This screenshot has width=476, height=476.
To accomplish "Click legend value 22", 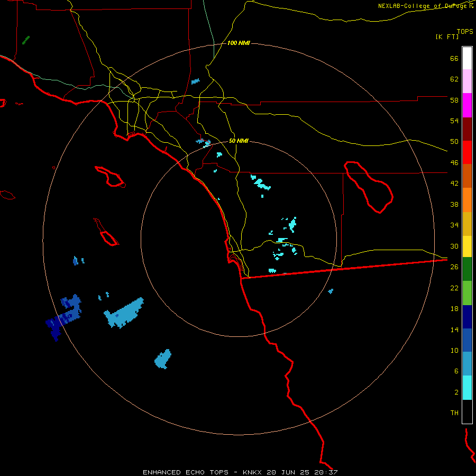I will pos(454,288).
